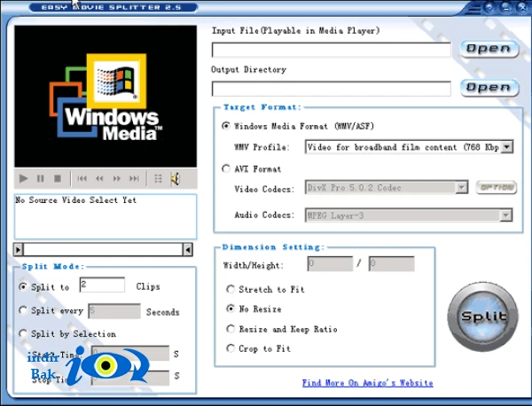The height and width of the screenshot is (406, 532).
Task: Mute the player speaker icon
Action: 175,179
